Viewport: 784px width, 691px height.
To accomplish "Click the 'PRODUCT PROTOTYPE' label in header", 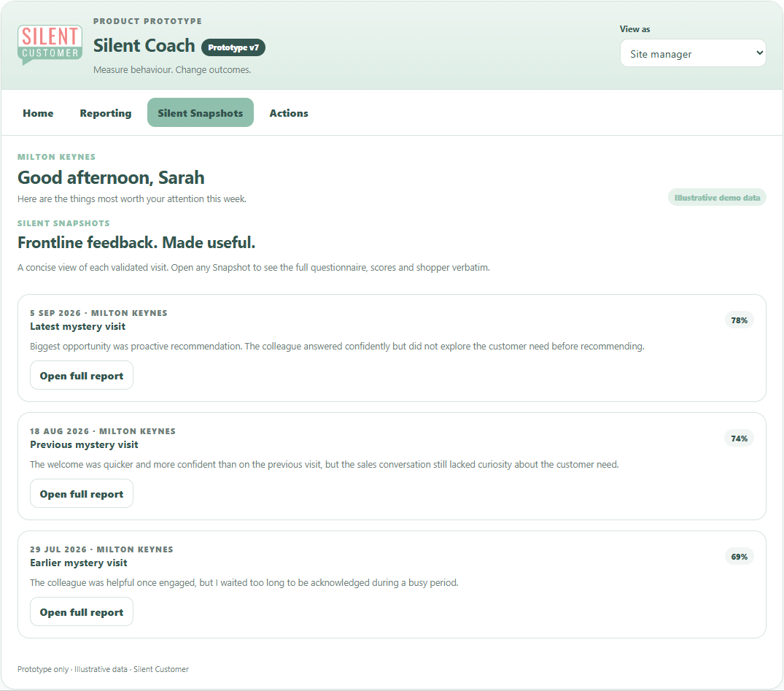I will (147, 21).
